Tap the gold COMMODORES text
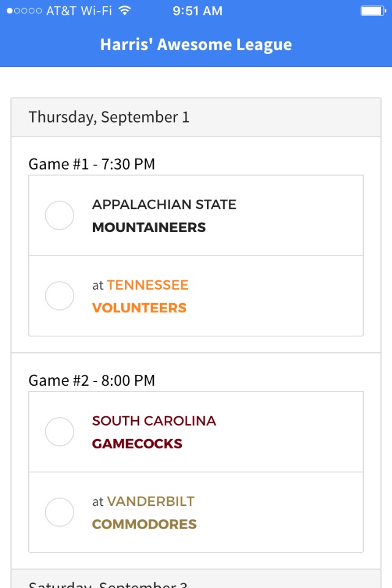392x588 pixels. (144, 524)
